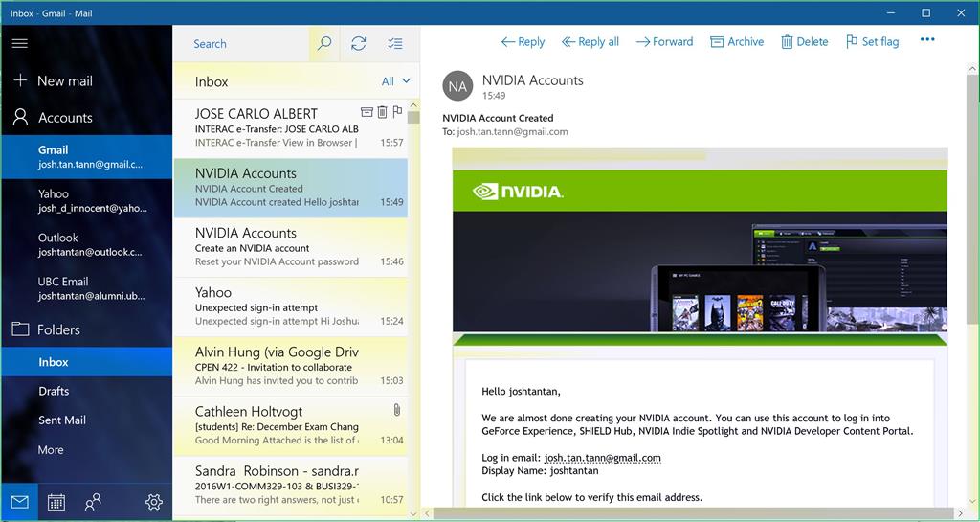Image resolution: width=980 pixels, height=522 pixels.
Task: Click the Accounts person icon
Action: point(21,117)
